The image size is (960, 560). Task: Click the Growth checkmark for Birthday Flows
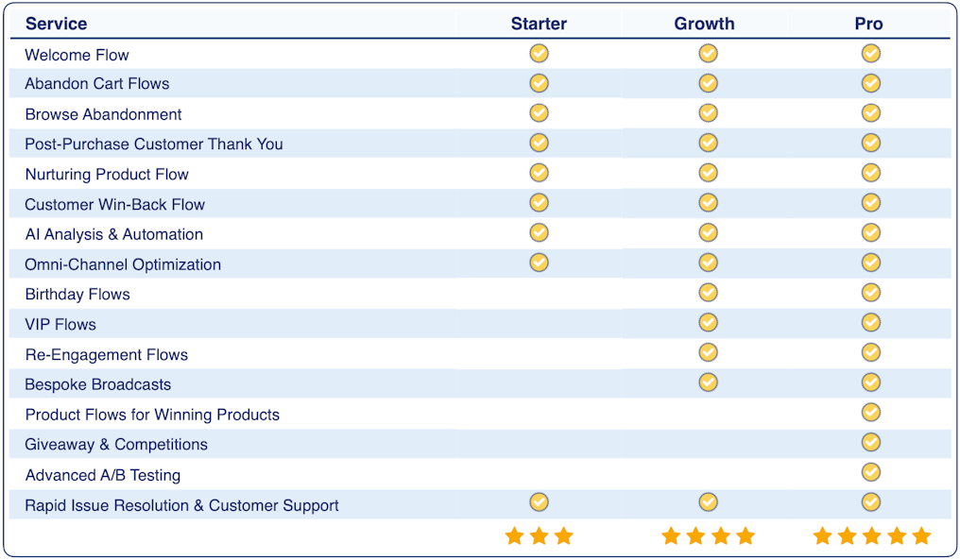point(708,293)
